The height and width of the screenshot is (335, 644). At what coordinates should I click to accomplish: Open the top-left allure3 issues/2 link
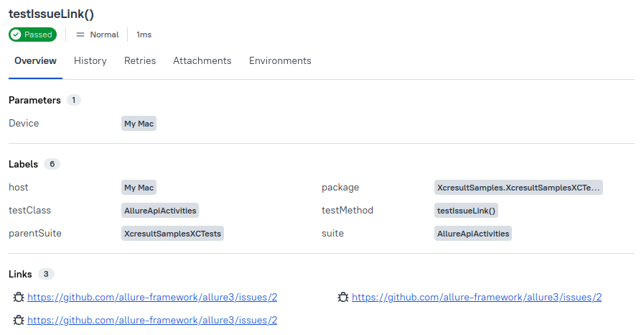152,297
